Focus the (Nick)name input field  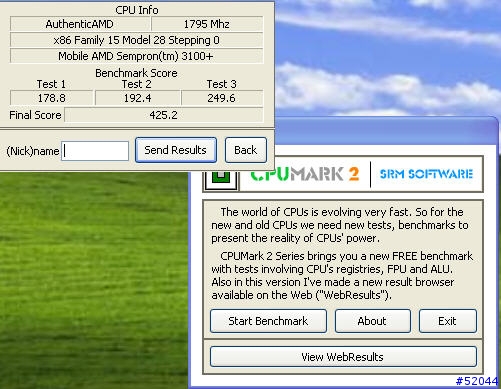pyautogui.click(x=95, y=151)
